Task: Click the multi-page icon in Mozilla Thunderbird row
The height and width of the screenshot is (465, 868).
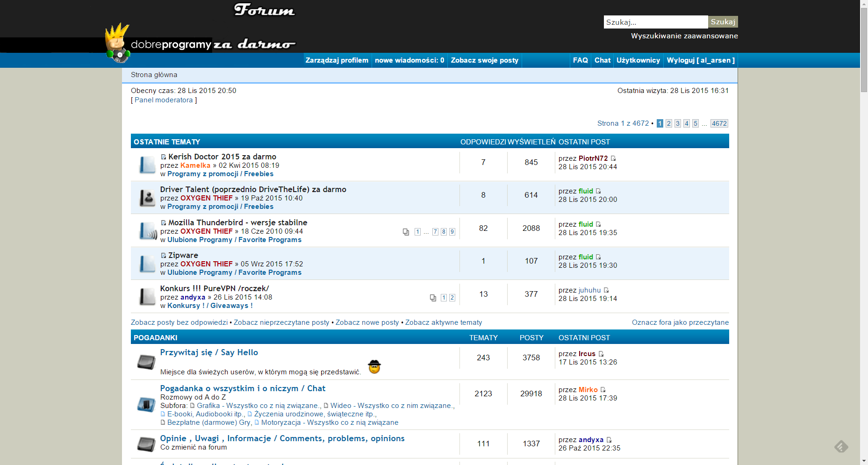Action: point(406,232)
